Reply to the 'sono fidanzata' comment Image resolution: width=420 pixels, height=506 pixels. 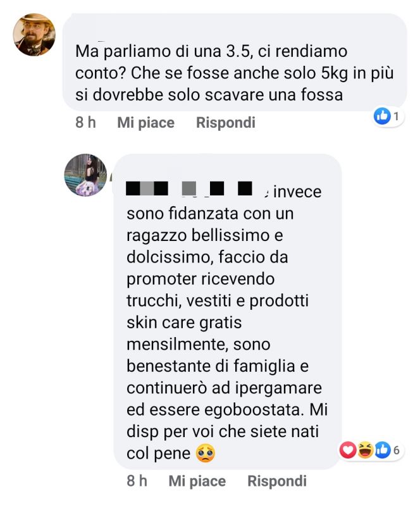click(277, 481)
